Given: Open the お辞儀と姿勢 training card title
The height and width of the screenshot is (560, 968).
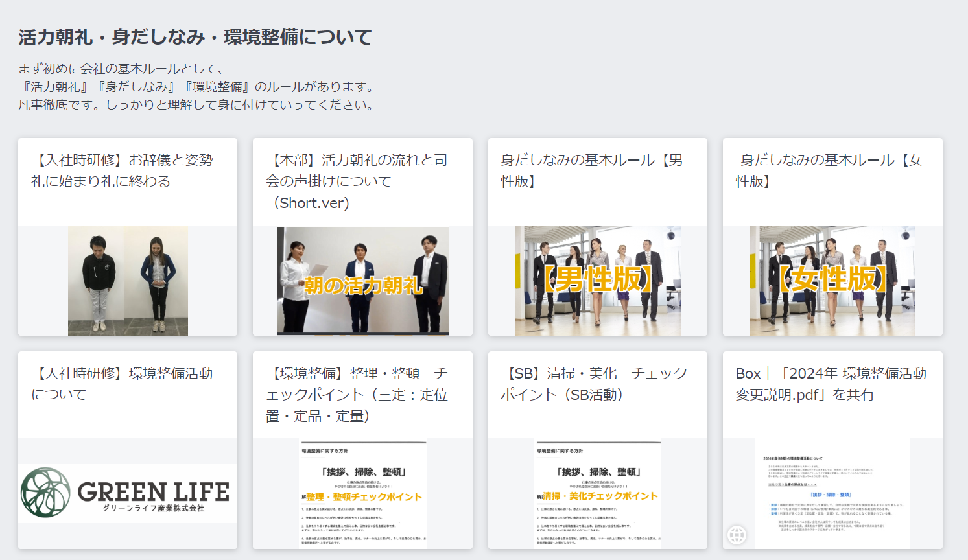Looking at the screenshot, I should [122, 170].
